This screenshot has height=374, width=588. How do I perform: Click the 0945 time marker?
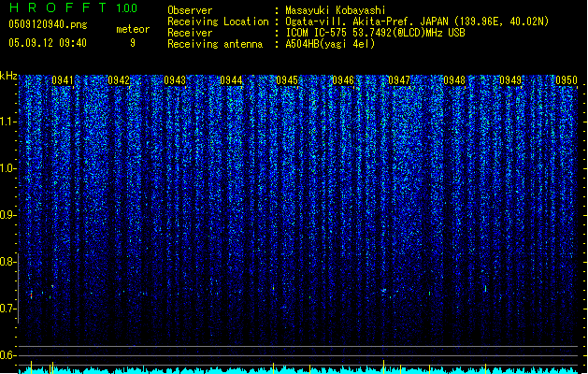287,80
